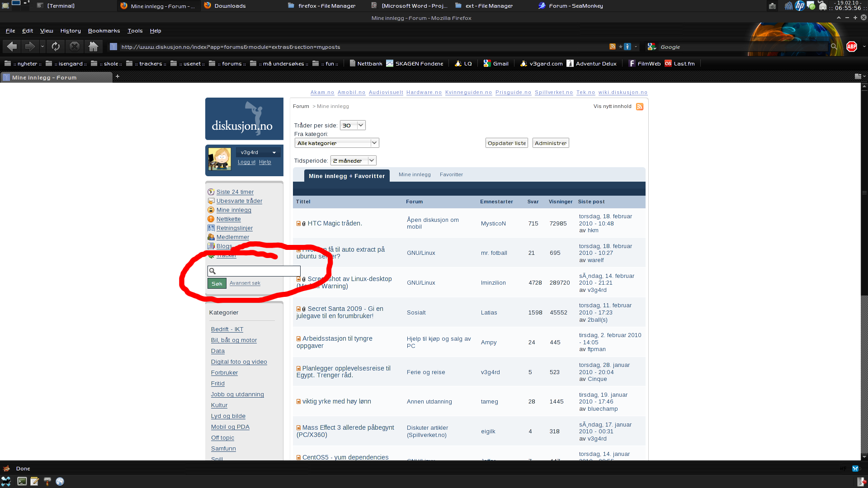Image resolution: width=868 pixels, height=488 pixels.
Task: Click the Logg ut link
Action: click(x=246, y=162)
